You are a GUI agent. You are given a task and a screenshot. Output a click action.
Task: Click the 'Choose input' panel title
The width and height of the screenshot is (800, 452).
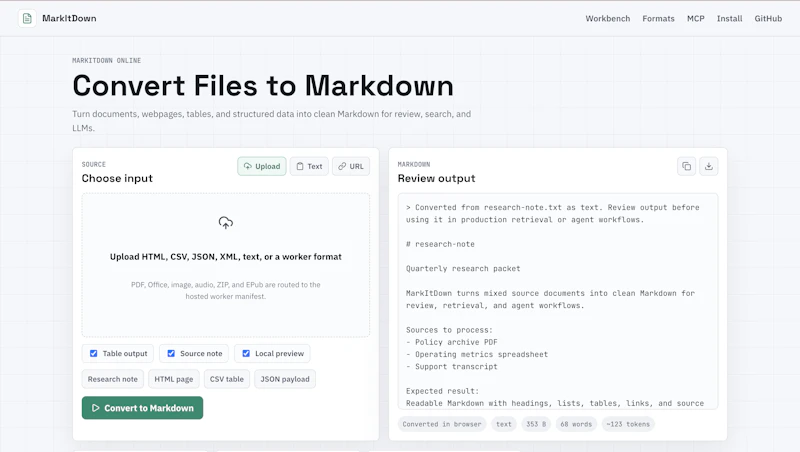117,179
